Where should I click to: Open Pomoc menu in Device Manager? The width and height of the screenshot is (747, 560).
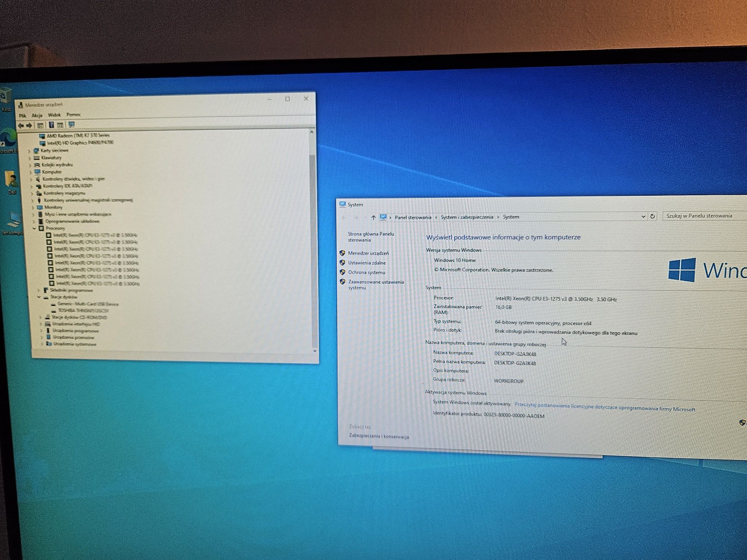[74, 115]
